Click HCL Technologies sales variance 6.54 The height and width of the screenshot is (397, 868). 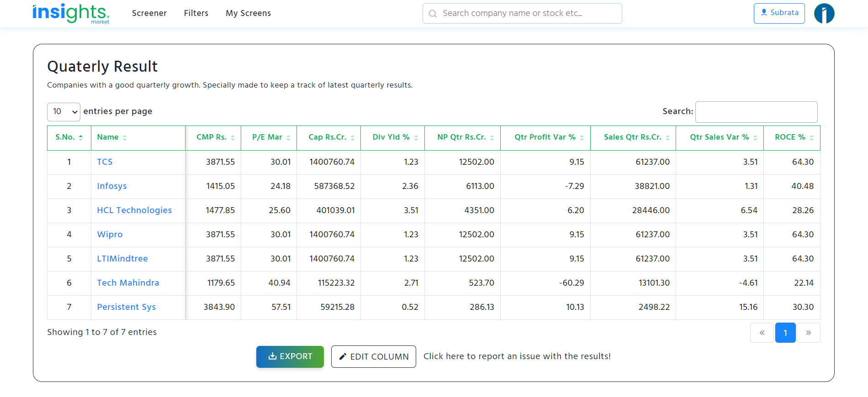749,210
